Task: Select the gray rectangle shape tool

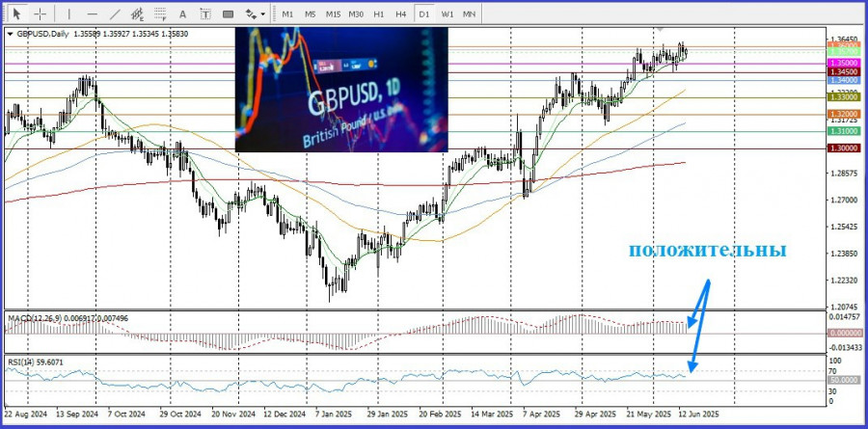Action: [228, 13]
